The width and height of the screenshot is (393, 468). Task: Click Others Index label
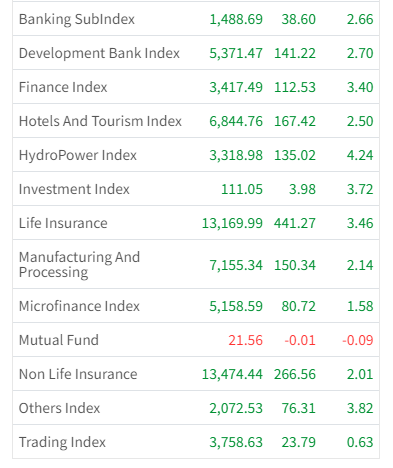[x=59, y=408]
